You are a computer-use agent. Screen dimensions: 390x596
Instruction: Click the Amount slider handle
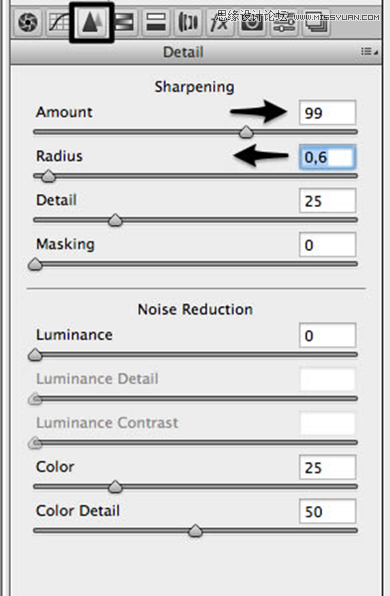pyautogui.click(x=246, y=132)
